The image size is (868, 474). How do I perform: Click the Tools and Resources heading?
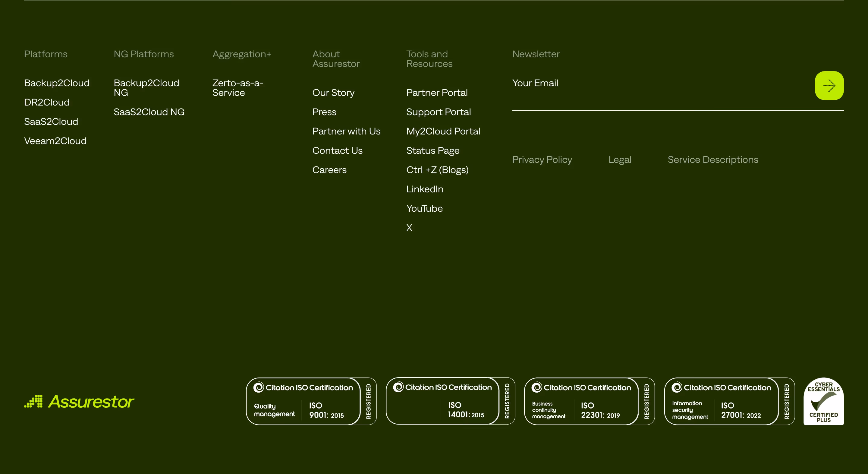(x=429, y=59)
